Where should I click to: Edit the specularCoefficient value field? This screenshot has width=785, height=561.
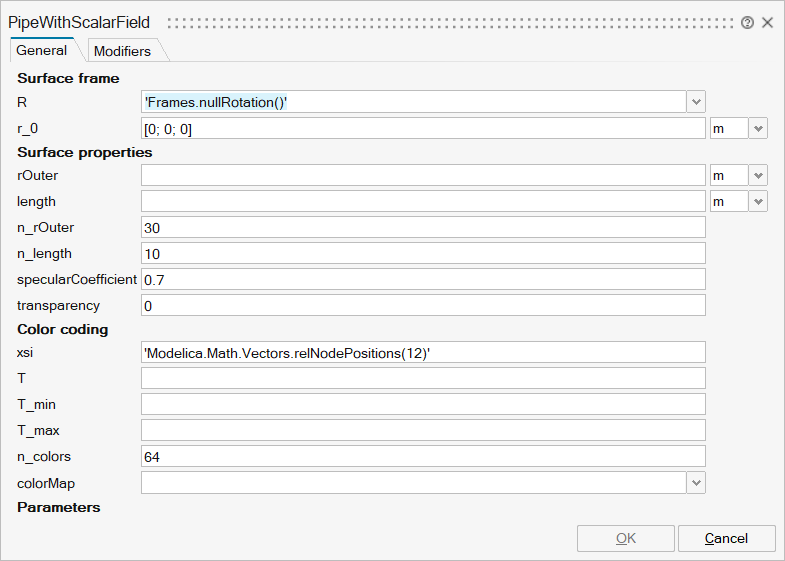pyautogui.click(x=423, y=279)
